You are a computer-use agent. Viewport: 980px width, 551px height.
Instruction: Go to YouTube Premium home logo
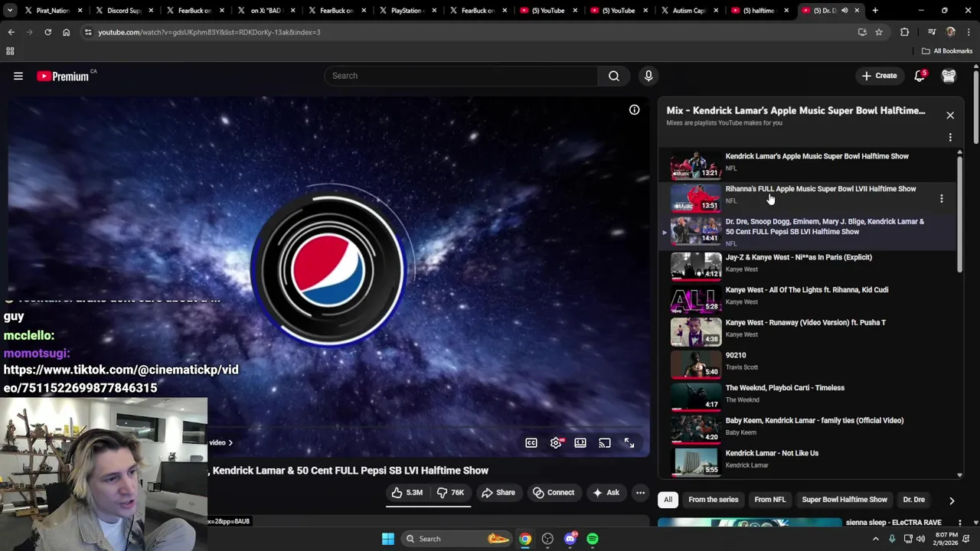pos(64,76)
